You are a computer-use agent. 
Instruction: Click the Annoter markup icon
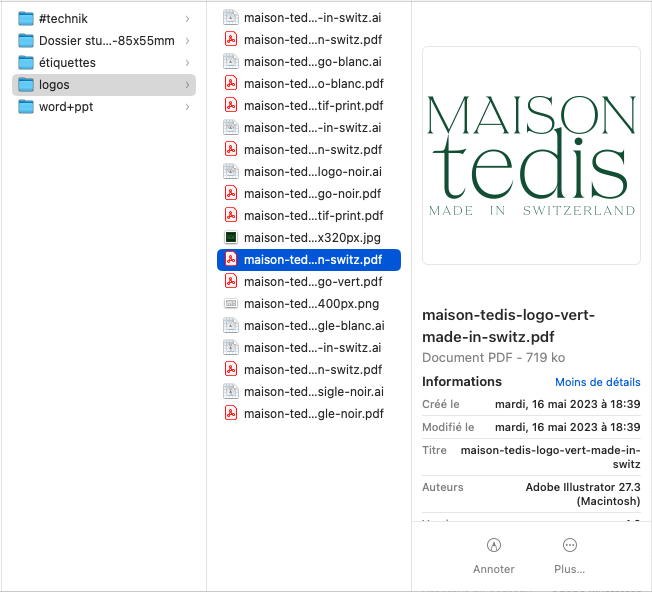(494, 545)
